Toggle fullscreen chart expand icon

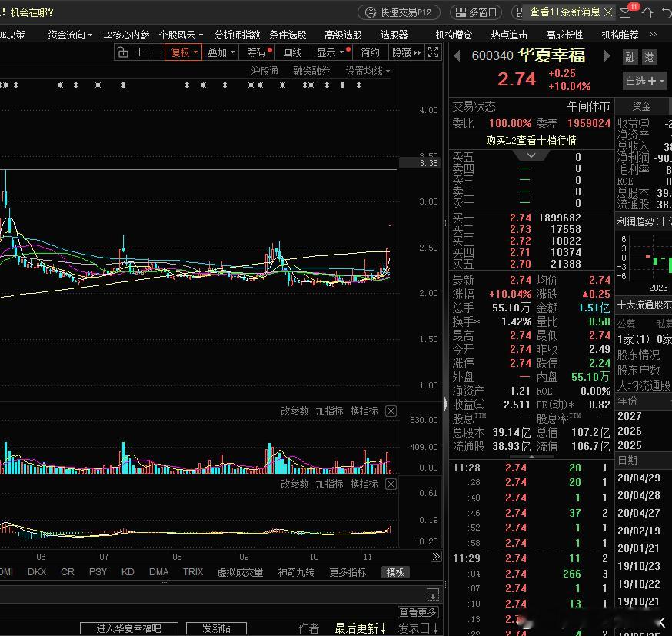[x=434, y=52]
